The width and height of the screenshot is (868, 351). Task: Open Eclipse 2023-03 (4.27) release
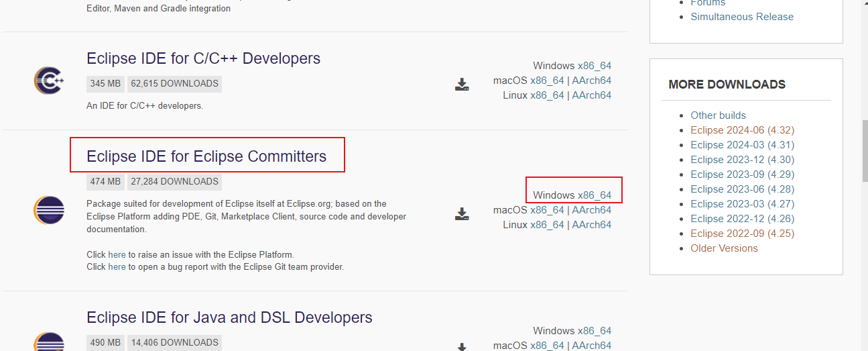(742, 204)
